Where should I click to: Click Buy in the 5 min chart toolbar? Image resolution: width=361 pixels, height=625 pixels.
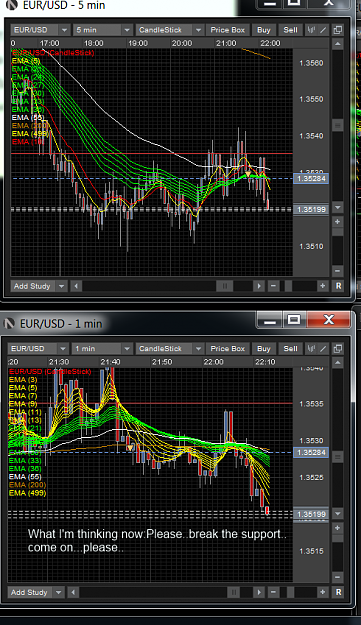tap(263, 30)
